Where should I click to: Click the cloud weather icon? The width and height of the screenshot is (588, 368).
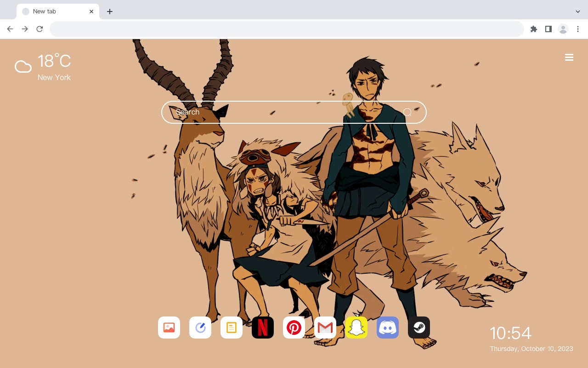[x=23, y=67]
